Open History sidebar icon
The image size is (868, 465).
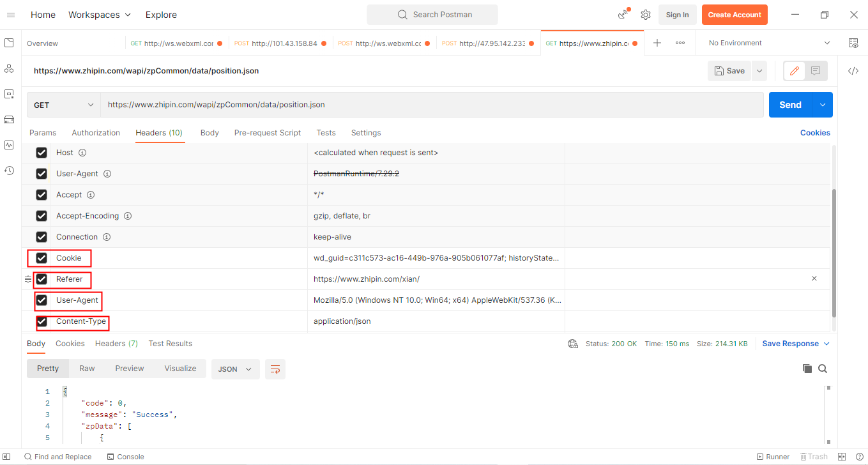[x=9, y=171]
